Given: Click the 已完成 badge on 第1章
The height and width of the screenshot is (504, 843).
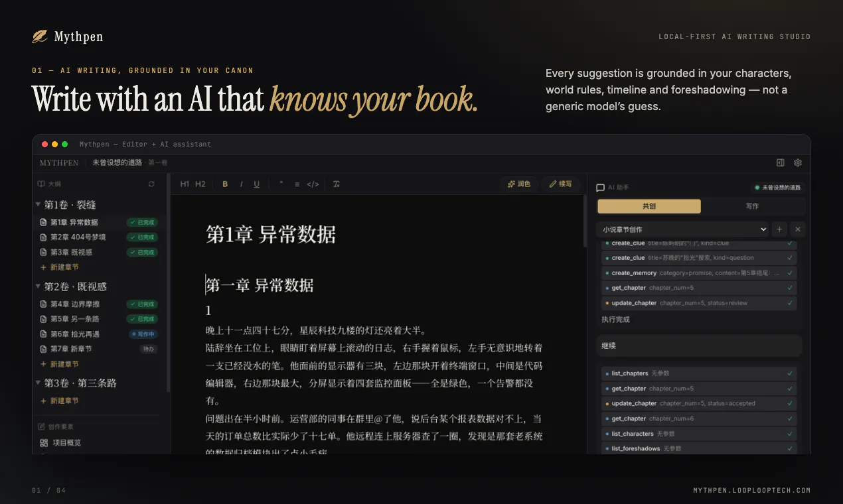Looking at the screenshot, I should point(143,222).
